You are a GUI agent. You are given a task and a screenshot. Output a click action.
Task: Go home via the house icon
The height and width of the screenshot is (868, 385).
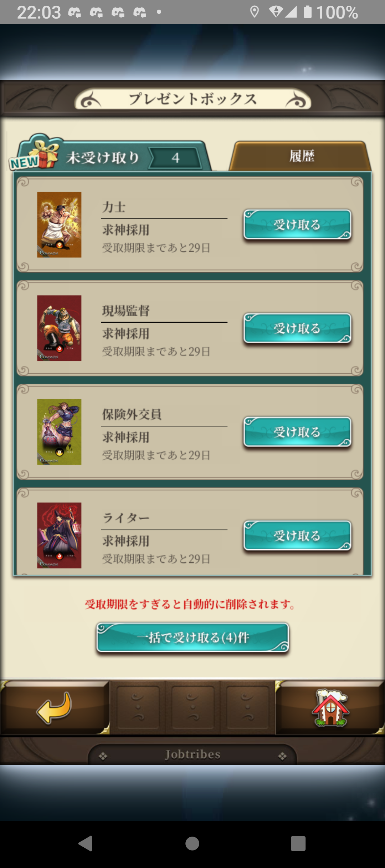coord(330,708)
